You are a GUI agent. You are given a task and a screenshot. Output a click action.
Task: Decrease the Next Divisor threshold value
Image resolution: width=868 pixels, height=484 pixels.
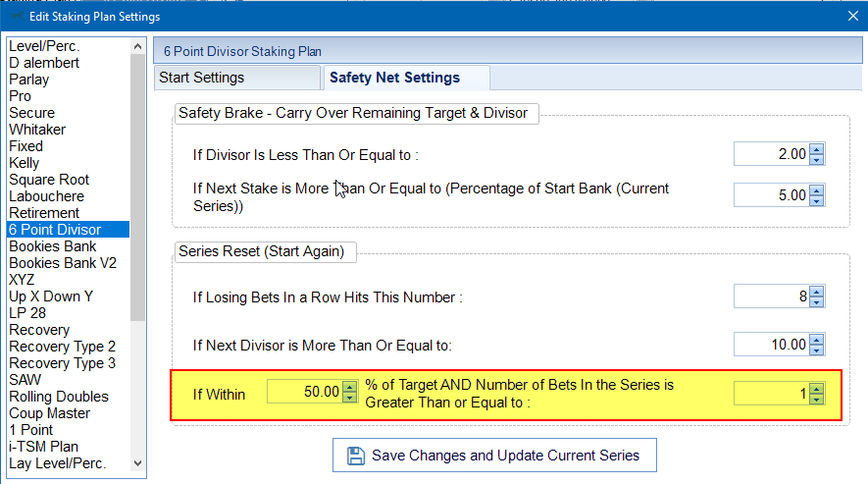tap(816, 350)
